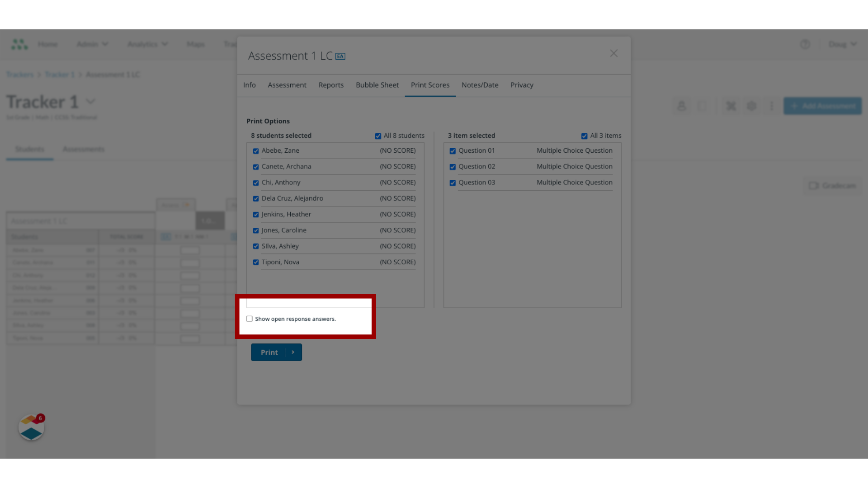This screenshot has height=488, width=868.
Task: Open the Doug user menu
Action: [x=842, y=44]
